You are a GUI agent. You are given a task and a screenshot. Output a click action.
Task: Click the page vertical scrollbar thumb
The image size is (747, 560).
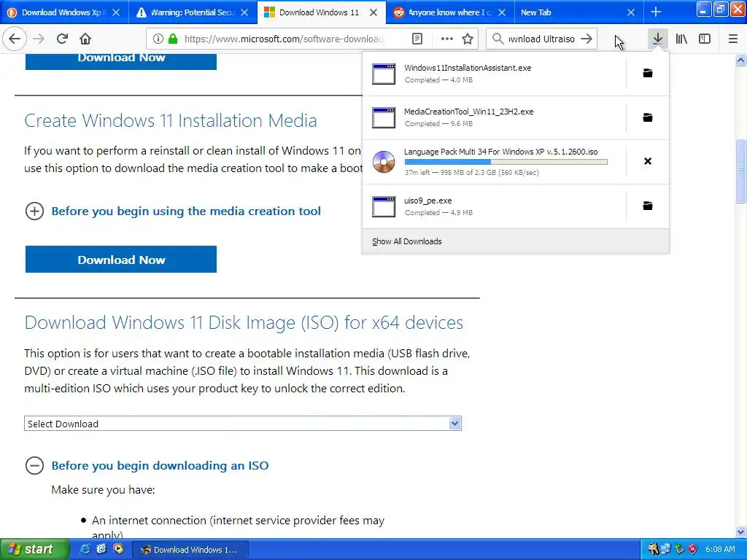(741, 171)
